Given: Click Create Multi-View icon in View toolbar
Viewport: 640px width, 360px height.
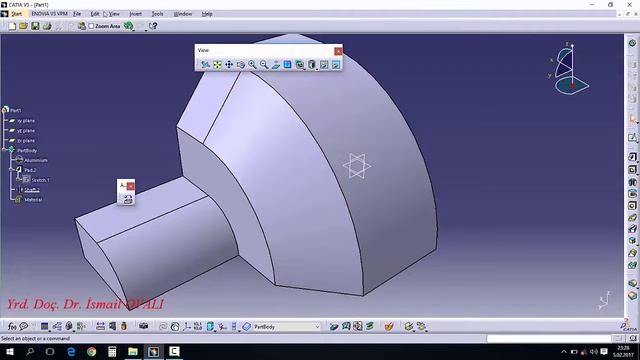Looking at the screenshot, I should click(288, 64).
